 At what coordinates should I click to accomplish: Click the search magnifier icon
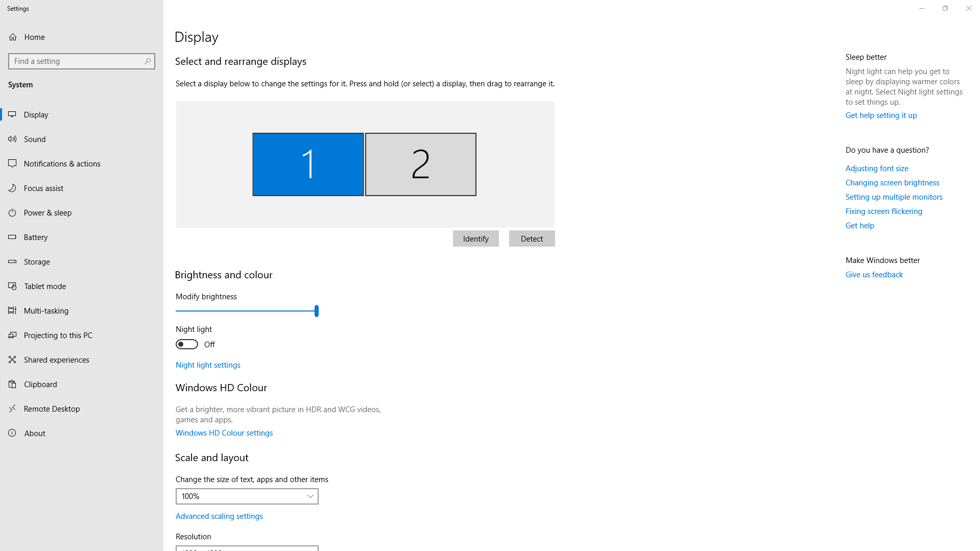tap(148, 61)
